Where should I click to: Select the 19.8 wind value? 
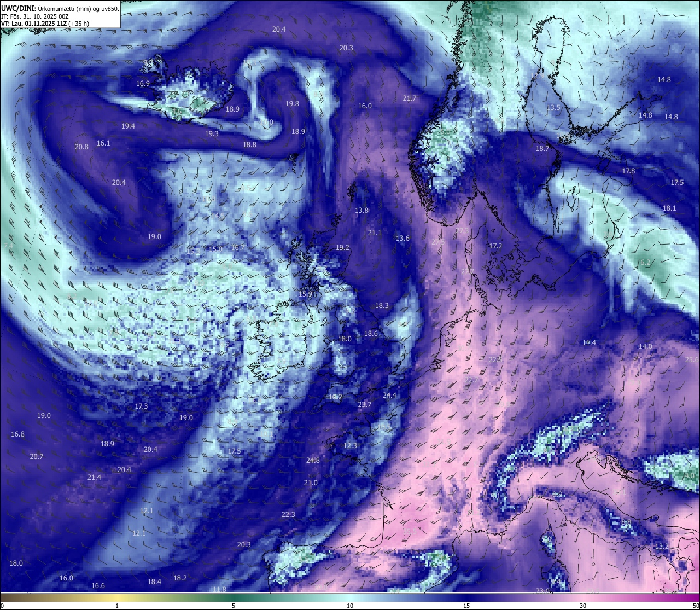pos(292,104)
